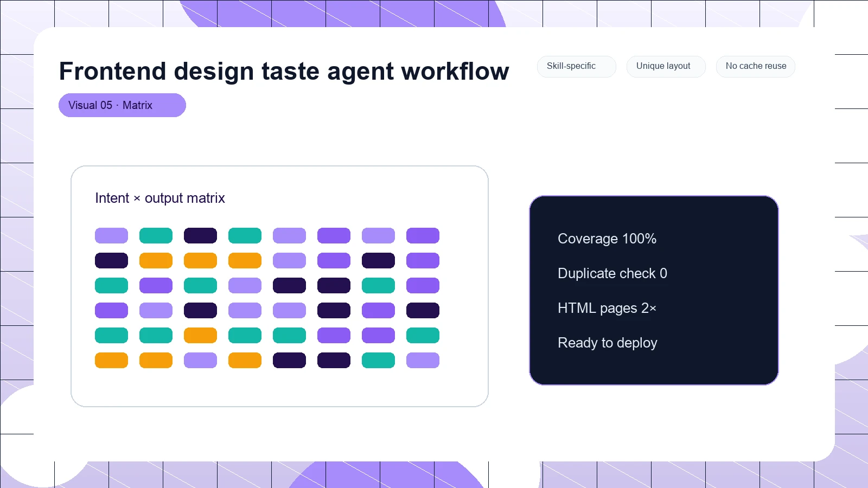868x488 pixels.
Task: Click the Duplicate check 0 line
Action: pos(612,273)
